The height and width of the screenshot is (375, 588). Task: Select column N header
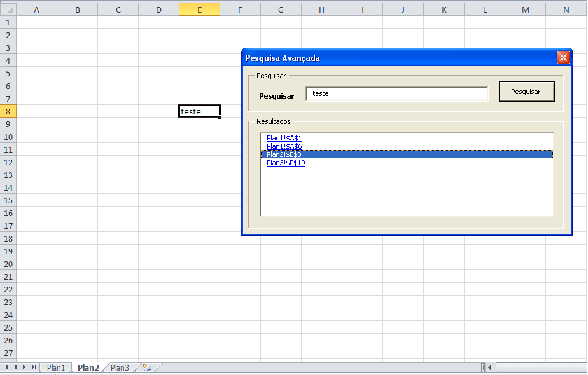[x=566, y=10]
